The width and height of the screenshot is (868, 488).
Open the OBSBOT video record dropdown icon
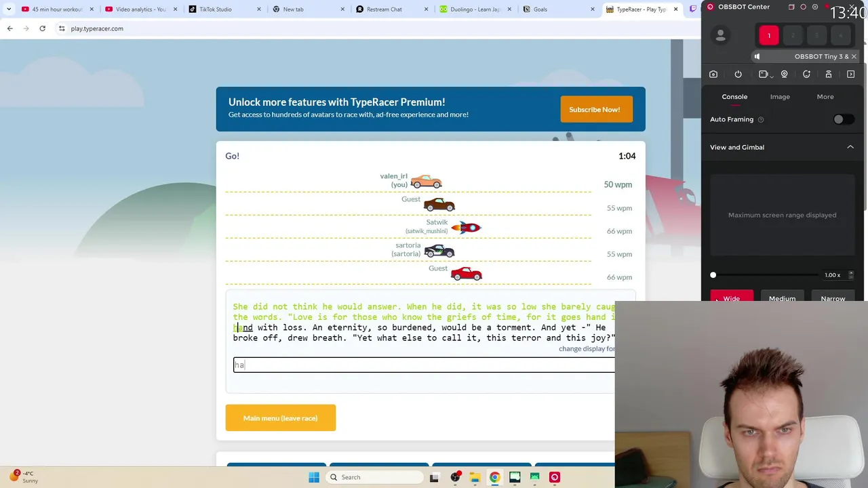pos(766,75)
